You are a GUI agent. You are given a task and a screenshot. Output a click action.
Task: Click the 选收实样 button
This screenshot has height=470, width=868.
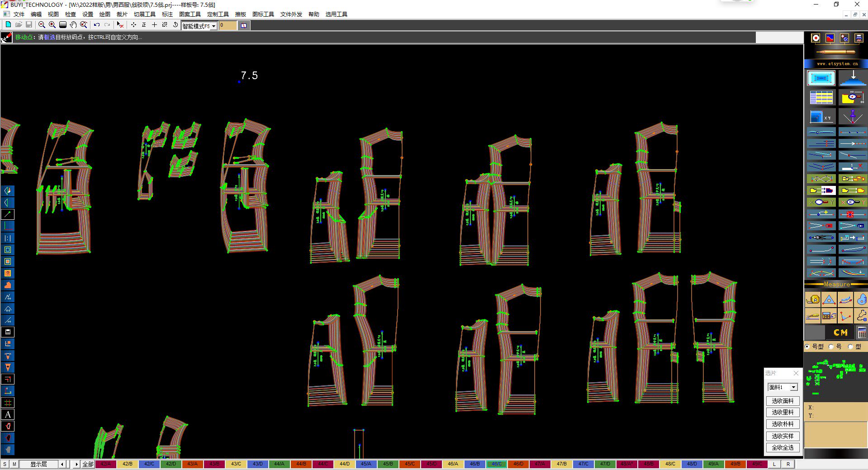click(783, 436)
